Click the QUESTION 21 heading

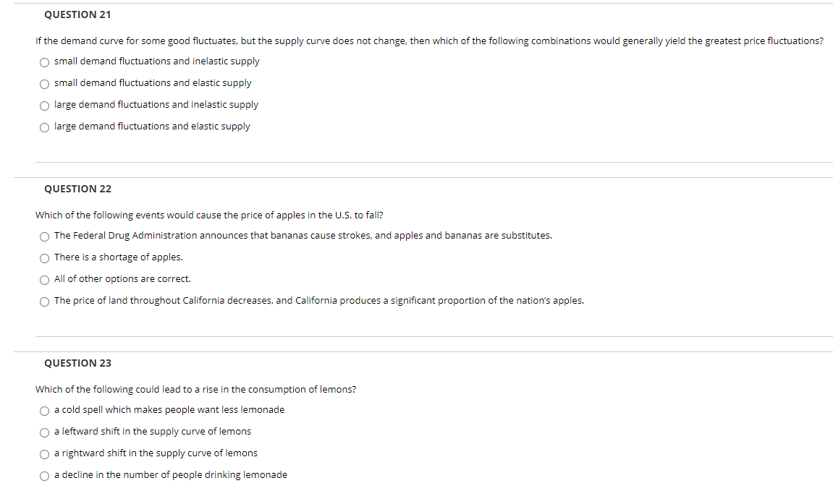77,14
